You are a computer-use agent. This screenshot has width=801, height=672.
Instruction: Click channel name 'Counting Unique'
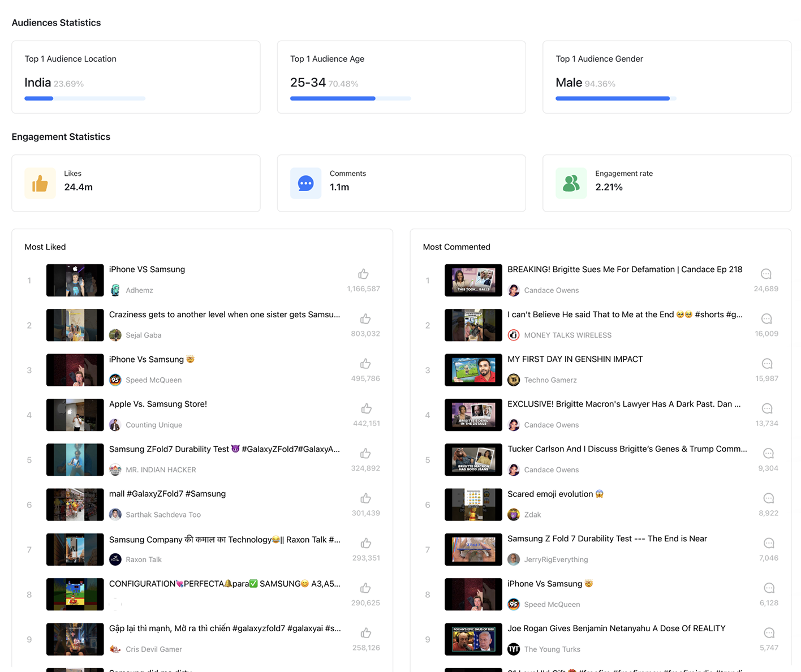154,425
